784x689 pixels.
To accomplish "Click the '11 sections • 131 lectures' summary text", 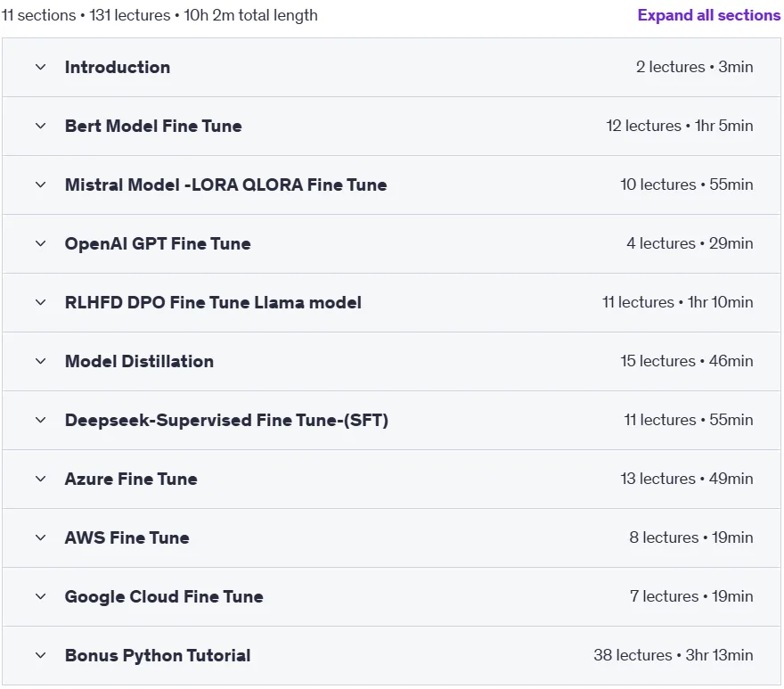I will pos(86,15).
